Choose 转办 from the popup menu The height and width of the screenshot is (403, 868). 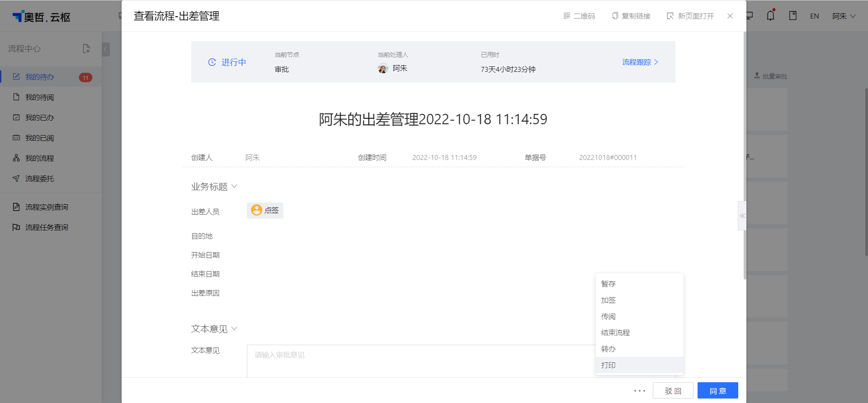[639, 349]
